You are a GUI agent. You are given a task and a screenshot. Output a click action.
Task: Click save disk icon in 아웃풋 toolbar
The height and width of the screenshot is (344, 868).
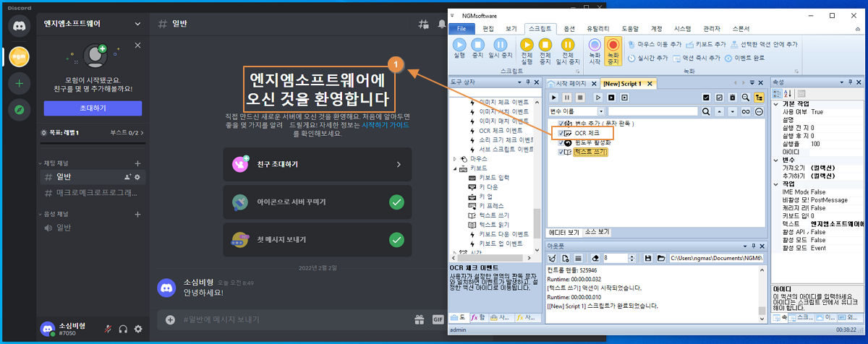click(648, 258)
